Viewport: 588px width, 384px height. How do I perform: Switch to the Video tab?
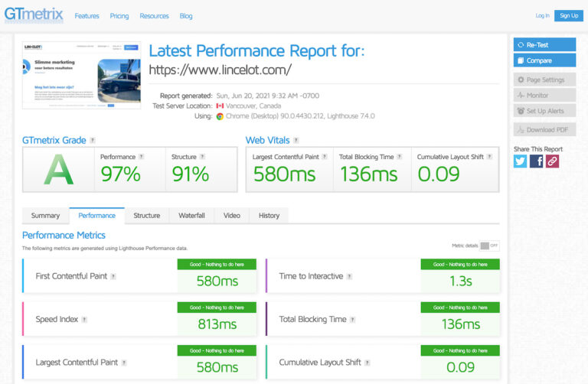coord(232,216)
